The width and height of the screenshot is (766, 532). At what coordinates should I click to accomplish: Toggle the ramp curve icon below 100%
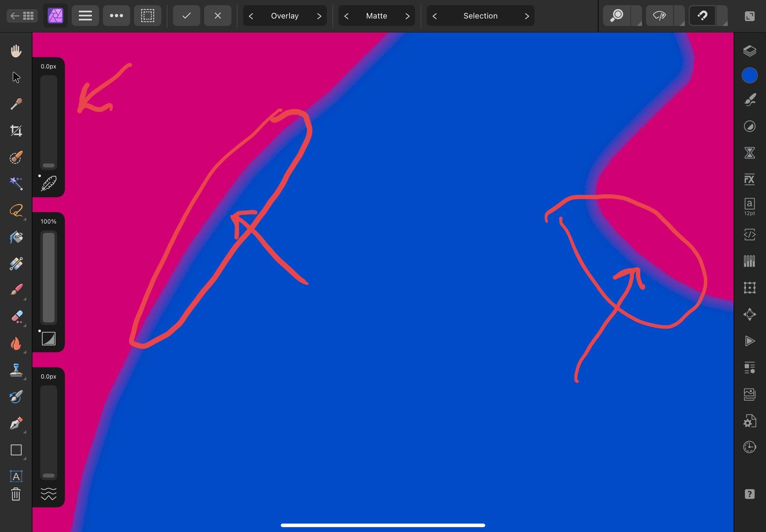pos(49,339)
